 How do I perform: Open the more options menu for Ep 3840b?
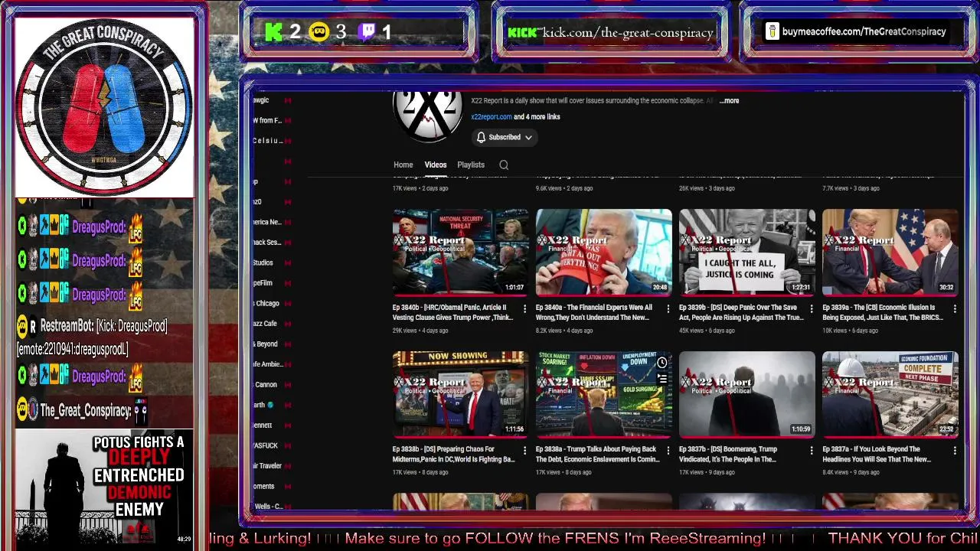[x=524, y=308]
